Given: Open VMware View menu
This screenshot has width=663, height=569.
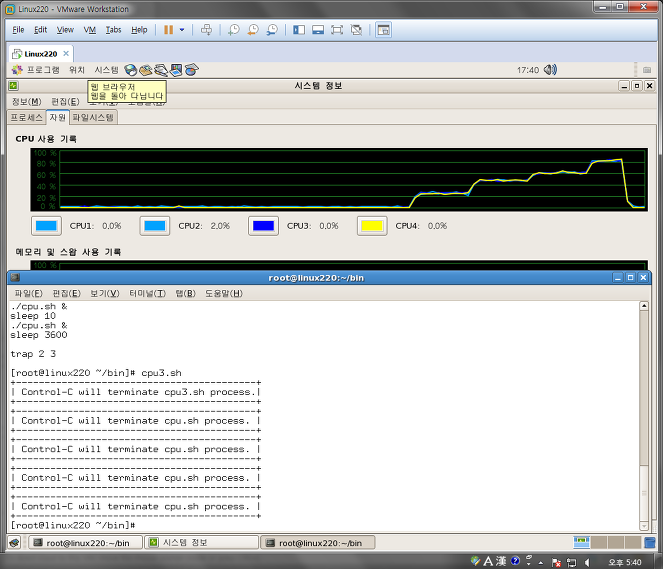Looking at the screenshot, I should pos(65,30).
